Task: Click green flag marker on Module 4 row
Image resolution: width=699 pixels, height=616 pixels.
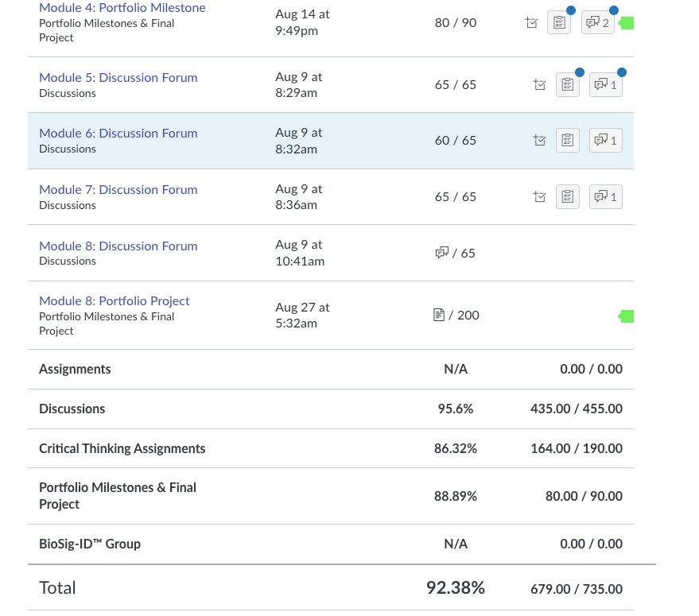Action: pos(627,23)
